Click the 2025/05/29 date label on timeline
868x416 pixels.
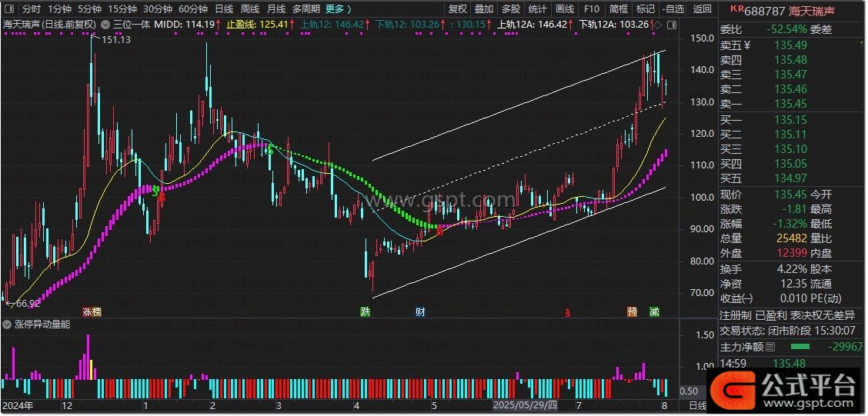[525, 405]
